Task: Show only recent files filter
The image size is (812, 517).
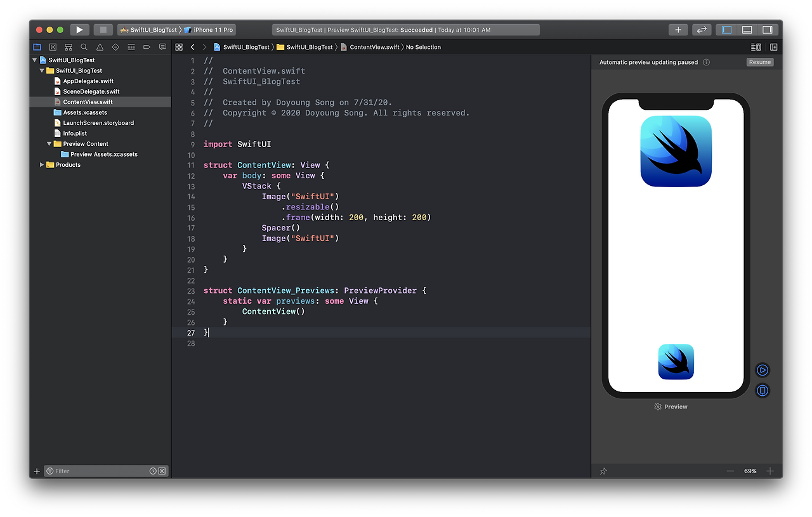Action: tap(153, 471)
